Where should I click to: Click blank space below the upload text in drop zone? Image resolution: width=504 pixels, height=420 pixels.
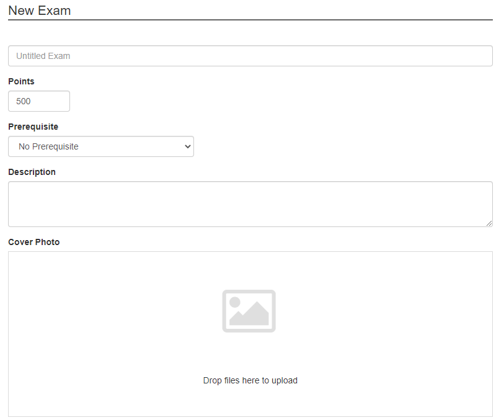pos(250,402)
